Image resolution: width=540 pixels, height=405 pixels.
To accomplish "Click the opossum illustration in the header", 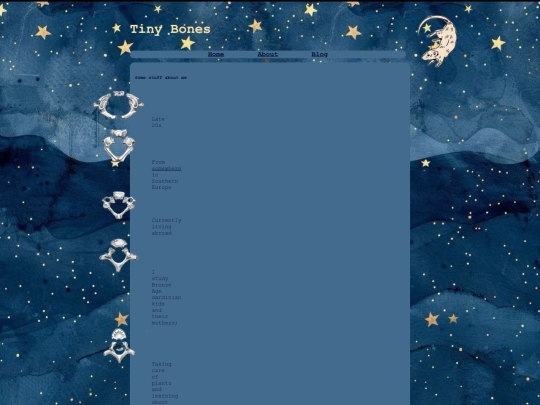I will 437,41.
